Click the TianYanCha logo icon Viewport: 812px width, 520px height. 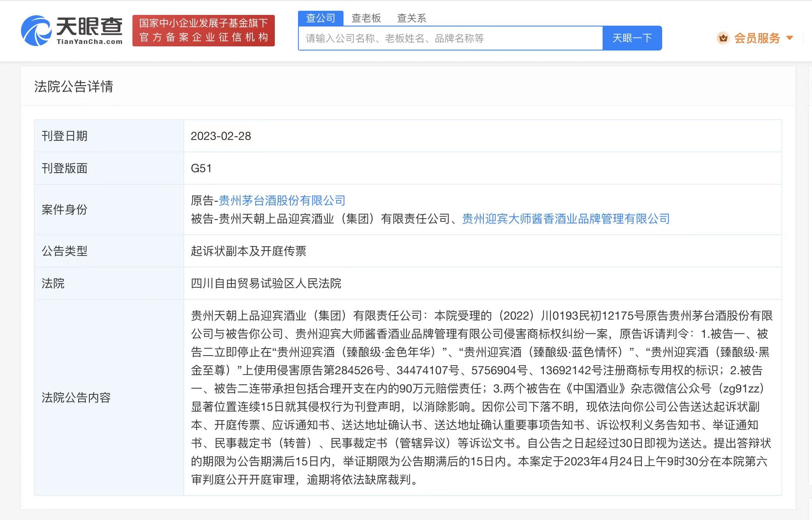coord(36,30)
